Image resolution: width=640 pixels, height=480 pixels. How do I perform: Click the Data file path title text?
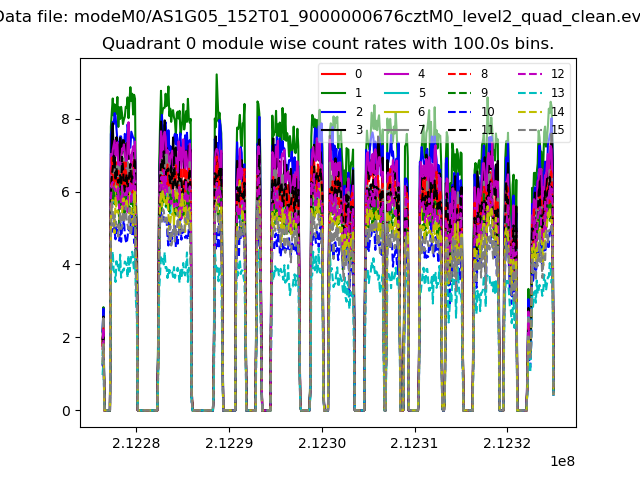320,18
